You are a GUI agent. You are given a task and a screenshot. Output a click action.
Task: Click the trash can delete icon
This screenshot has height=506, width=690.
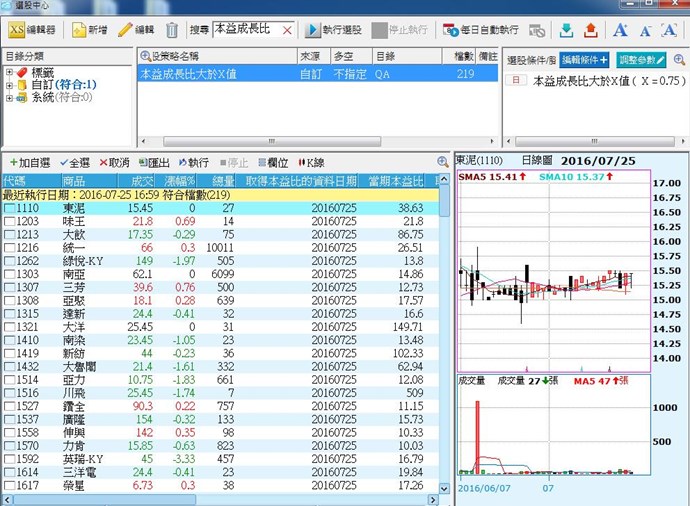pyautogui.click(x=172, y=30)
